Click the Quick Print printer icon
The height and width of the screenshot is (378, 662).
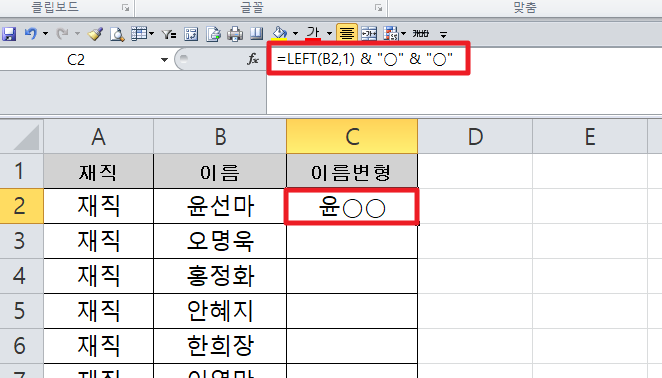(x=235, y=34)
